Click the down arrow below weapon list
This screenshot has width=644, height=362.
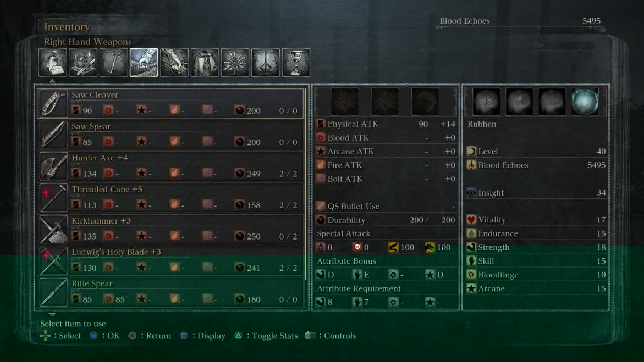52,314
